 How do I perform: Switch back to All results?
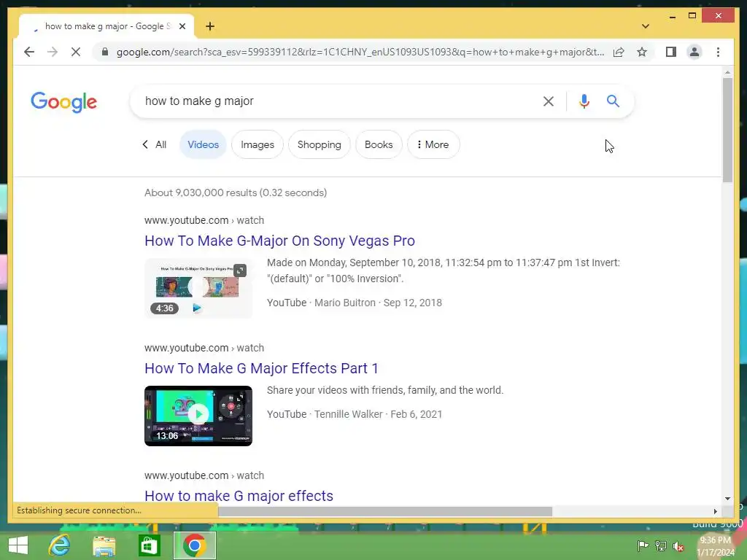pyautogui.click(x=155, y=144)
